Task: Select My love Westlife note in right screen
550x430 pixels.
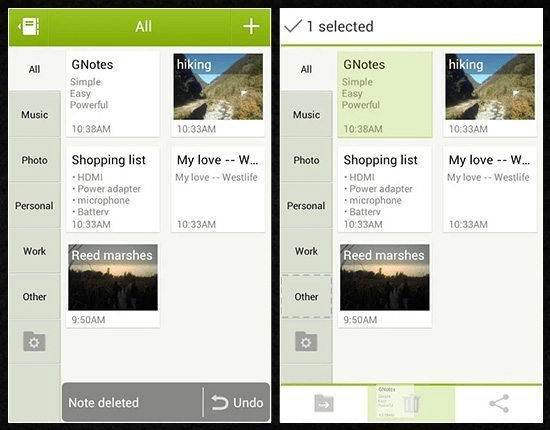Action: tap(490, 190)
